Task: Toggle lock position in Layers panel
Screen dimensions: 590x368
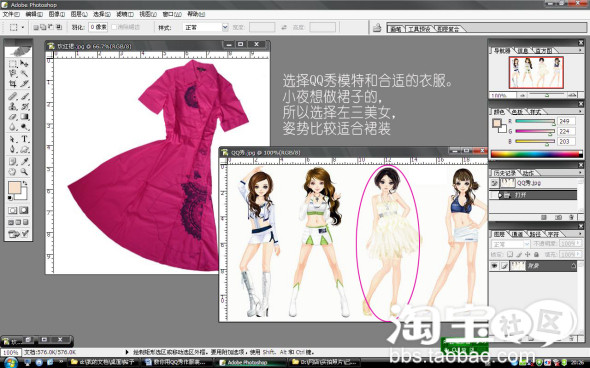Action: coord(528,254)
